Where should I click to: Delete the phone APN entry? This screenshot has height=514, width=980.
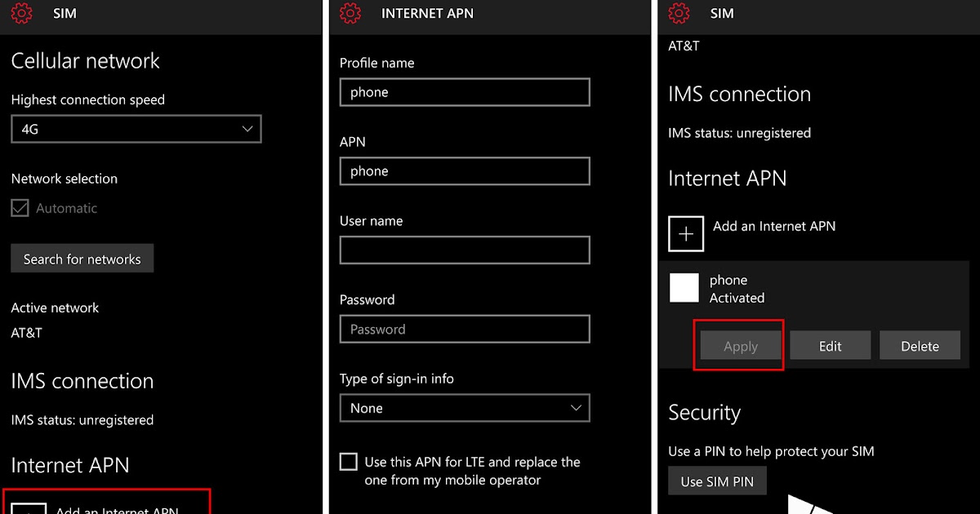point(920,346)
